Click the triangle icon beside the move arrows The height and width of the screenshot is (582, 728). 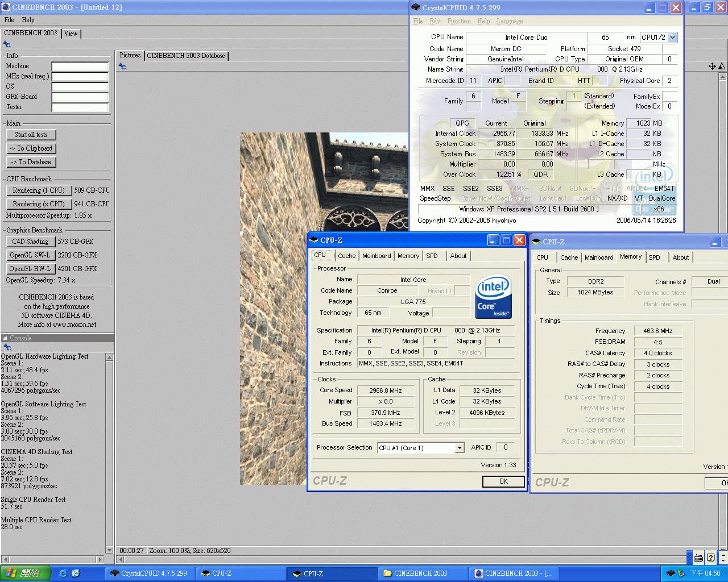point(722,66)
